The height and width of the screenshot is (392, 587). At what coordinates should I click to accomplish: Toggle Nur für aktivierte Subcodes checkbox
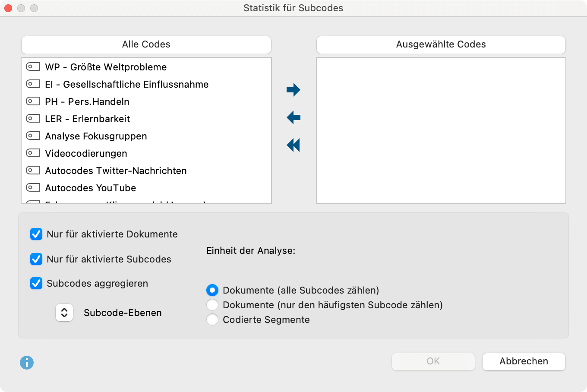tap(36, 259)
